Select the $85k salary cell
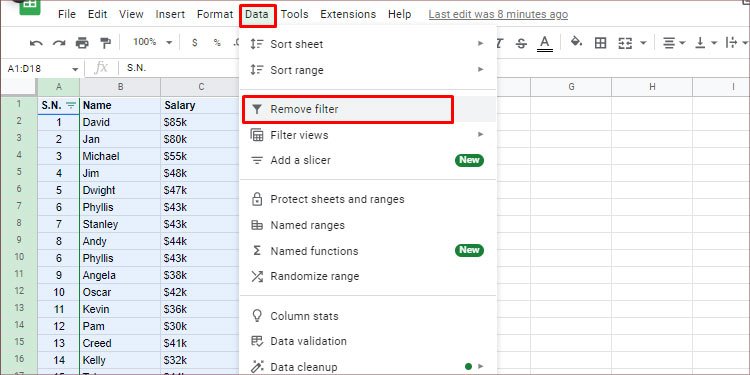Screen dimensions: 750x375 click(x=200, y=122)
